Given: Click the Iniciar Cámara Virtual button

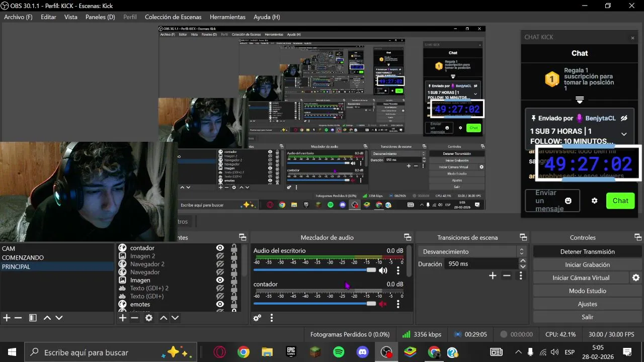Looking at the screenshot, I should 581,278.
